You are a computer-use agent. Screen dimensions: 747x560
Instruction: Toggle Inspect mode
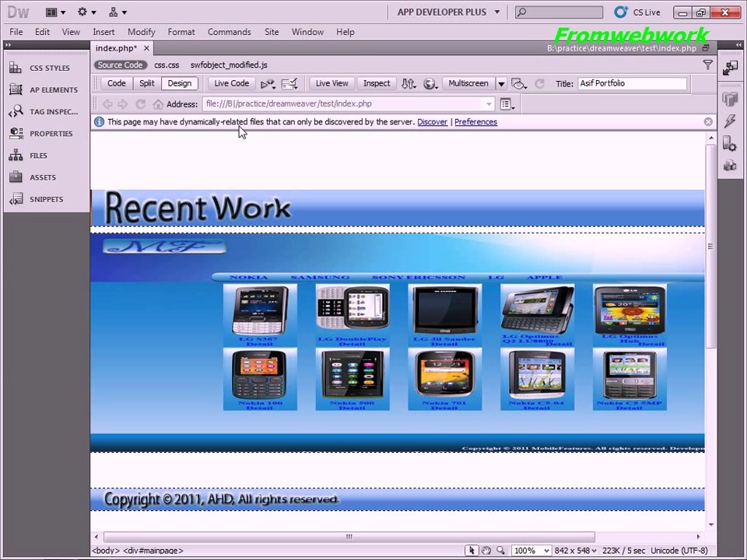click(377, 83)
